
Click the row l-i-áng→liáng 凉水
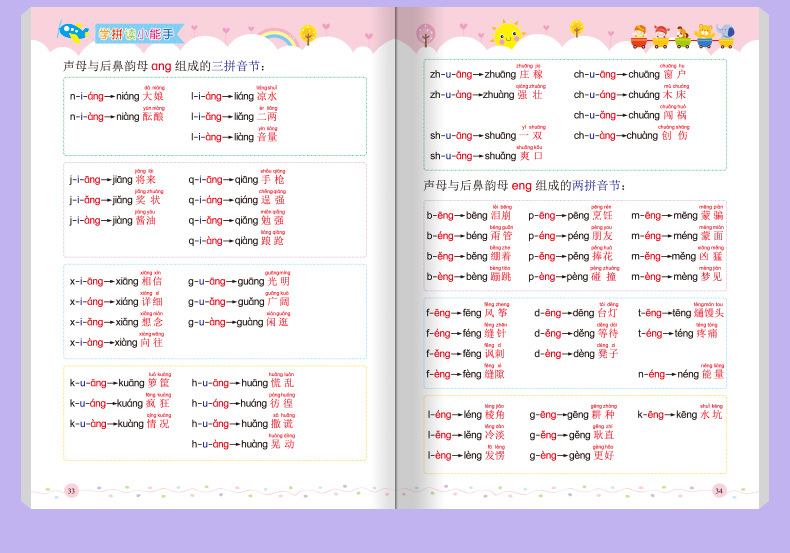234,94
